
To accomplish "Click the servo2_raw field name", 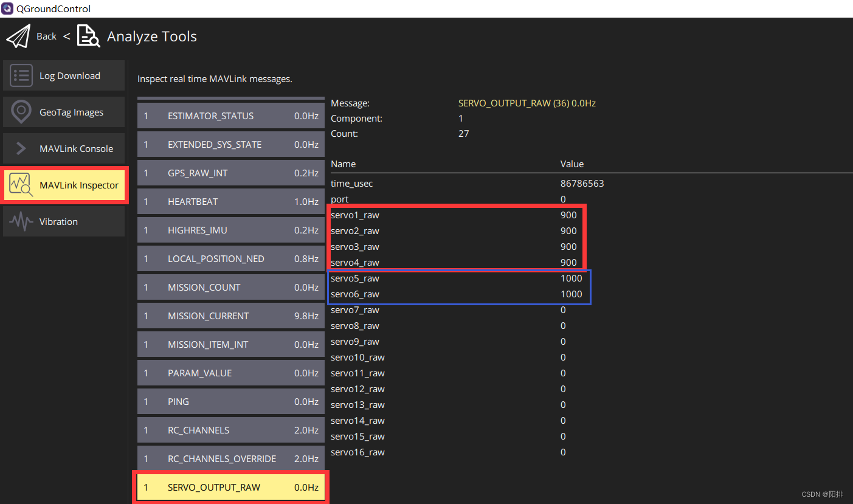I will click(x=355, y=231).
